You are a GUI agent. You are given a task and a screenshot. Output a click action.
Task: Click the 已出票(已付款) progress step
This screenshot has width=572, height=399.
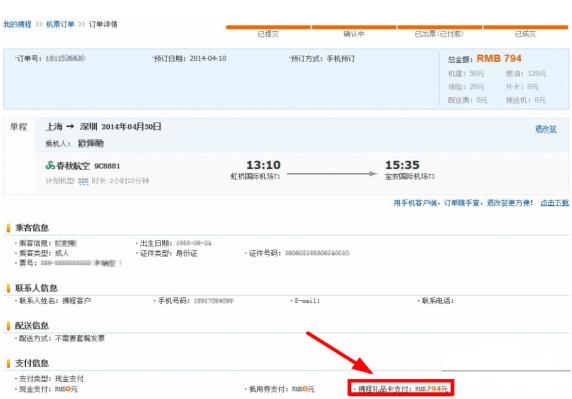tap(439, 34)
